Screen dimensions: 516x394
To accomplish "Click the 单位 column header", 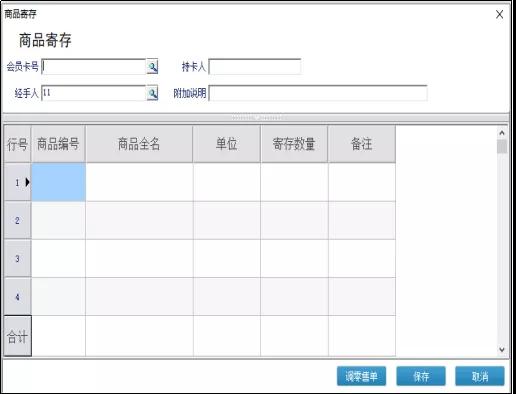I will (x=227, y=144).
